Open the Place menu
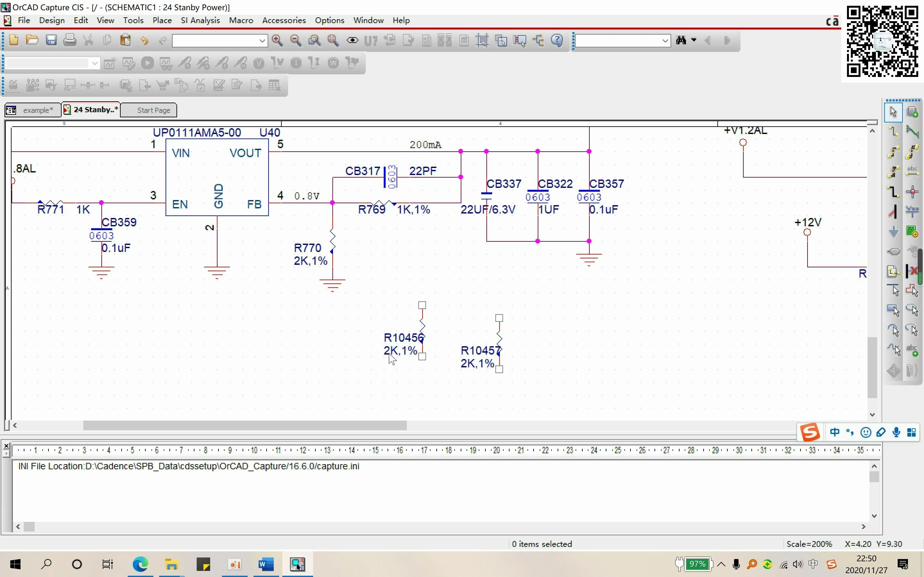The width and height of the screenshot is (924, 577). (162, 20)
